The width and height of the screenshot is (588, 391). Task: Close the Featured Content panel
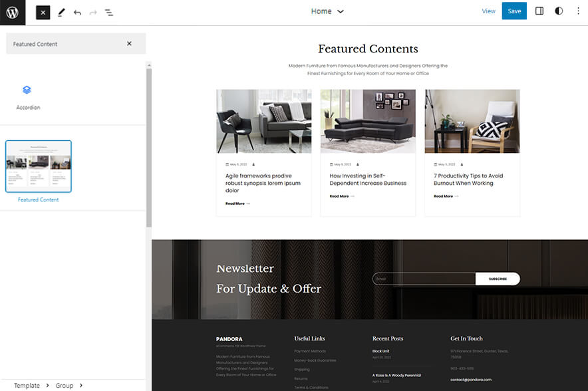[x=130, y=43]
